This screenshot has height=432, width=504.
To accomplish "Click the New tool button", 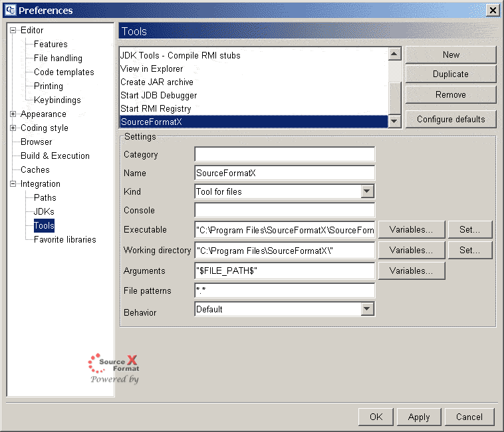I will click(x=451, y=54).
